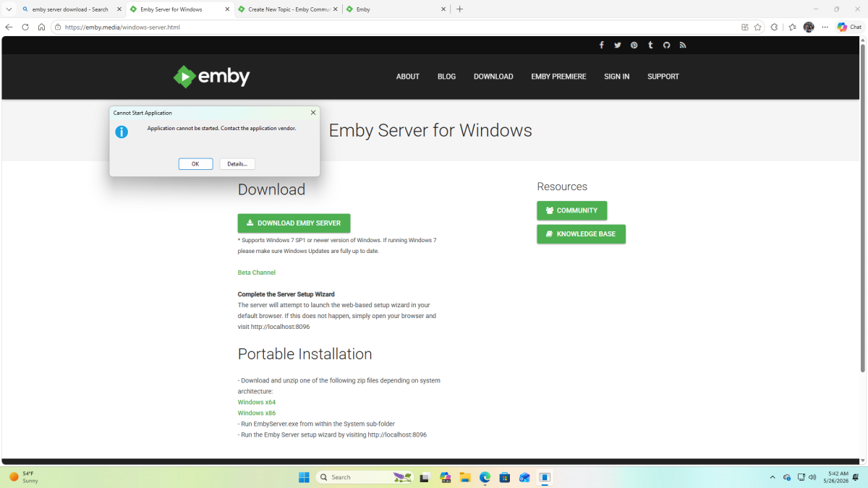
Task: Open Outlook from the taskbar
Action: (x=524, y=477)
